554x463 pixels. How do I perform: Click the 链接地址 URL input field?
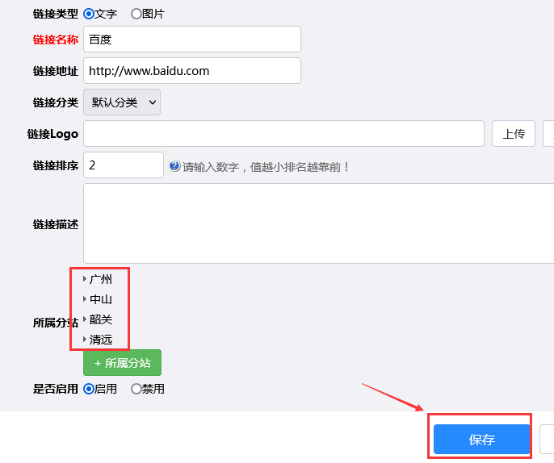[192, 71]
